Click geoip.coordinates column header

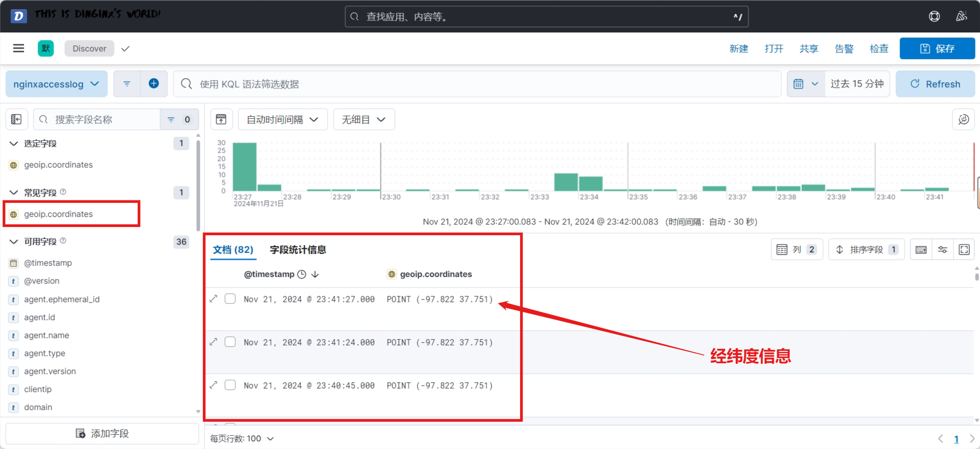point(436,274)
